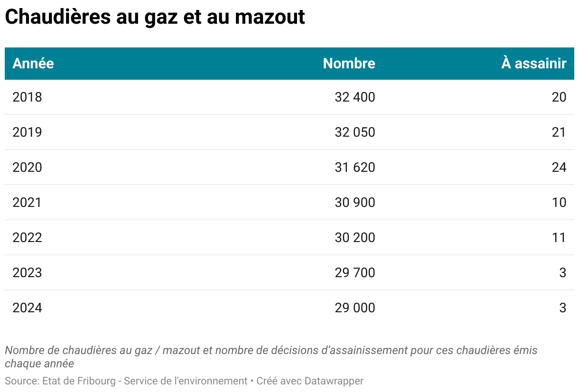Select the 2024 year cell

[x=27, y=308]
